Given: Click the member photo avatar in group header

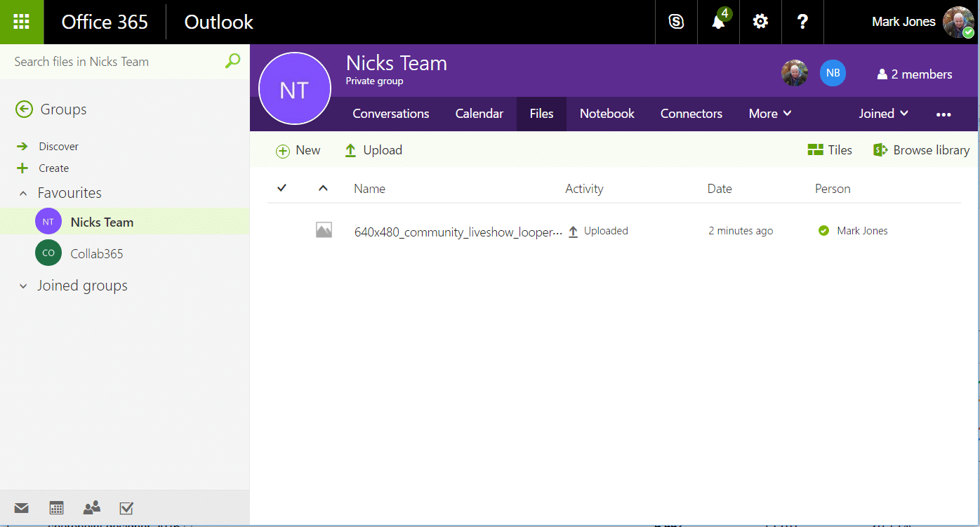Looking at the screenshot, I should click(x=795, y=73).
